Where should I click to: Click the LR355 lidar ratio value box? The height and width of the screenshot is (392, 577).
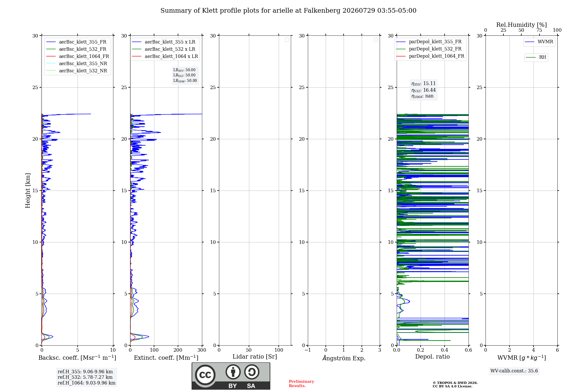click(x=184, y=70)
